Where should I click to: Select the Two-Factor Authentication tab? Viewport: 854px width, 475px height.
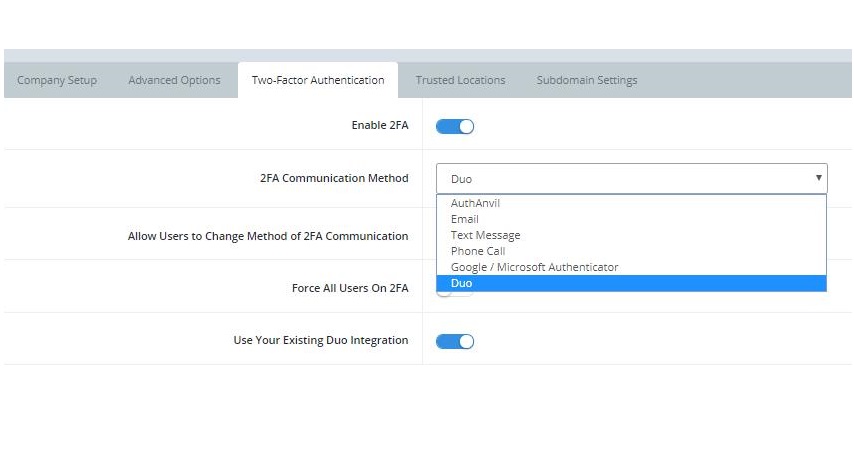(317, 80)
